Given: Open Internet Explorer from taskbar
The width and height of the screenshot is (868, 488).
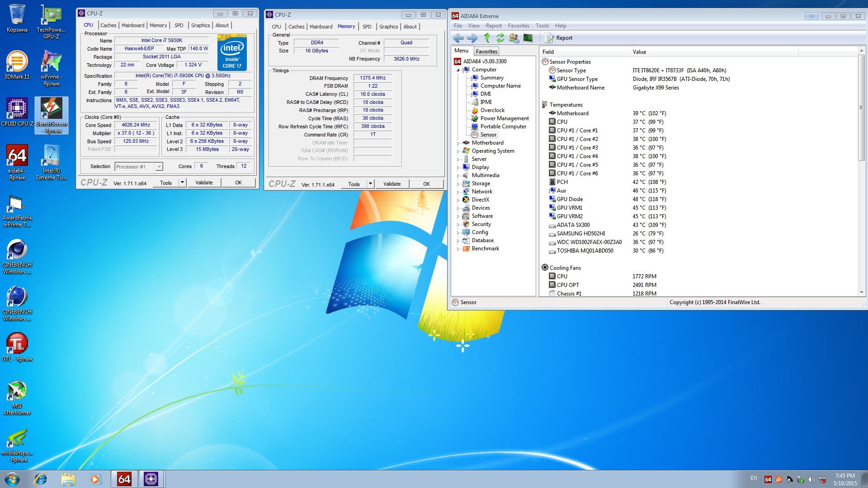Looking at the screenshot, I should tap(41, 479).
